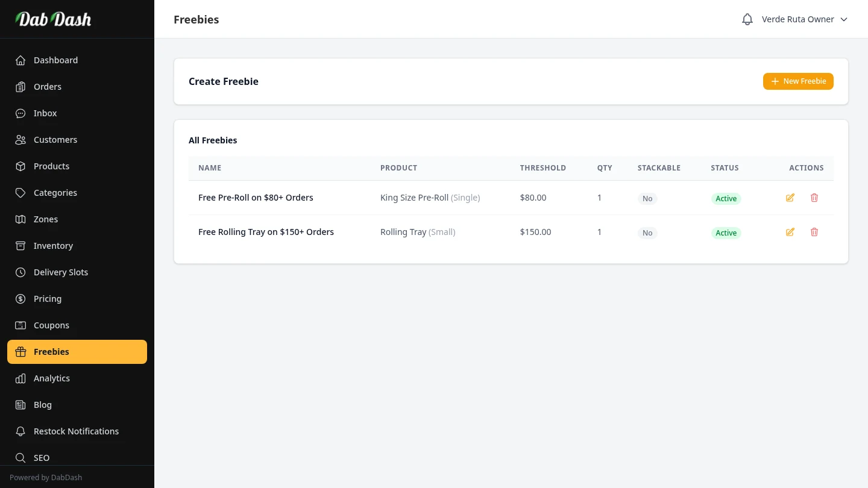Image resolution: width=868 pixels, height=488 pixels.
Task: Click the Delivery Slots clock icon
Action: coord(20,272)
